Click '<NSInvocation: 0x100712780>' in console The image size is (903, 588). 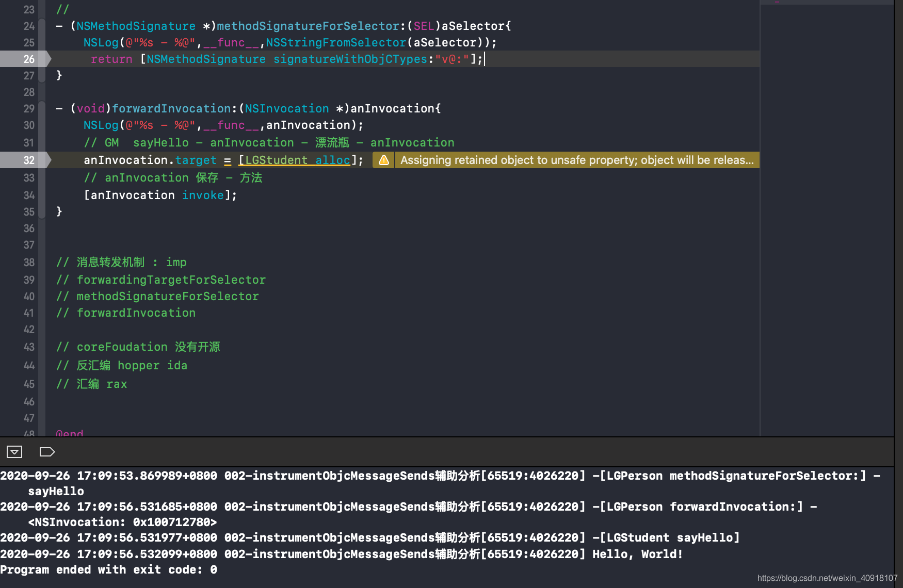click(122, 522)
